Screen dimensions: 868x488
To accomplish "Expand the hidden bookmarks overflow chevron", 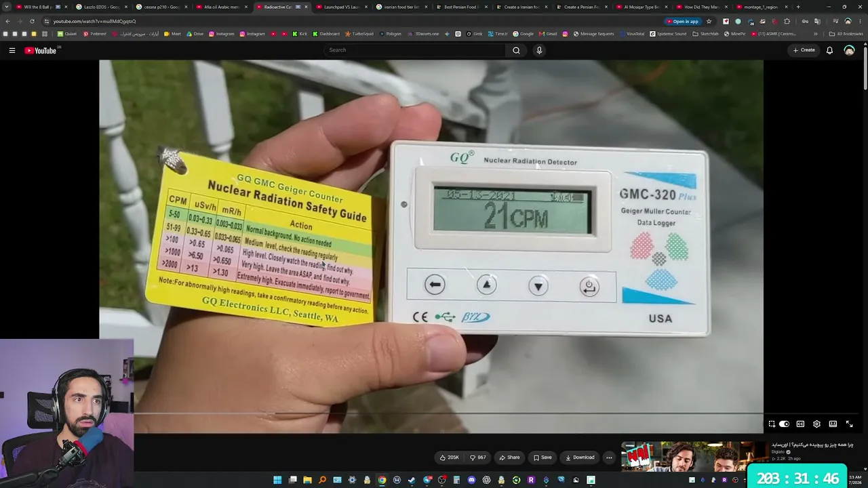I will [x=816, y=34].
